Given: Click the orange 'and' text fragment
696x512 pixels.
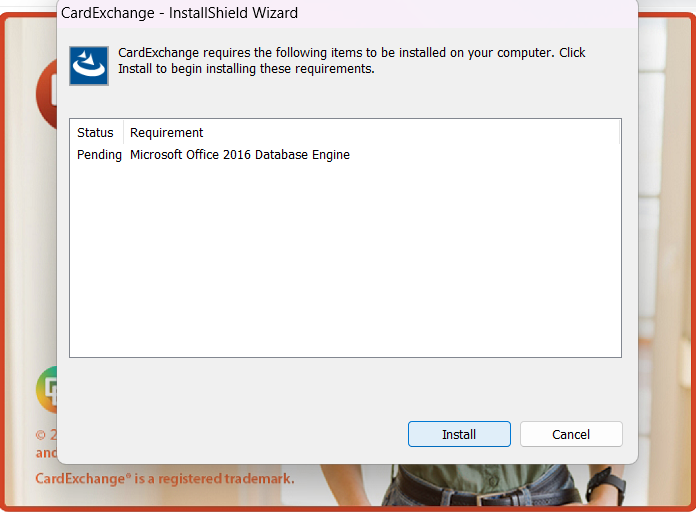Looking at the screenshot, I should point(46,453).
